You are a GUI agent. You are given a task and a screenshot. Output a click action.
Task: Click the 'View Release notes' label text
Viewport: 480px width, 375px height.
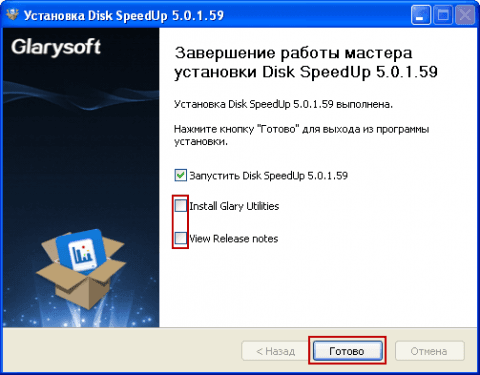[x=234, y=239]
